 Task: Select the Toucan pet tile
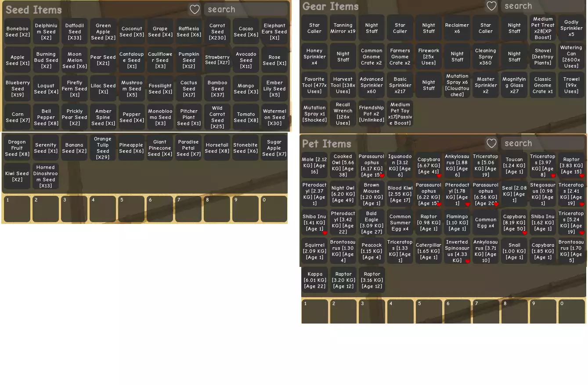click(514, 166)
